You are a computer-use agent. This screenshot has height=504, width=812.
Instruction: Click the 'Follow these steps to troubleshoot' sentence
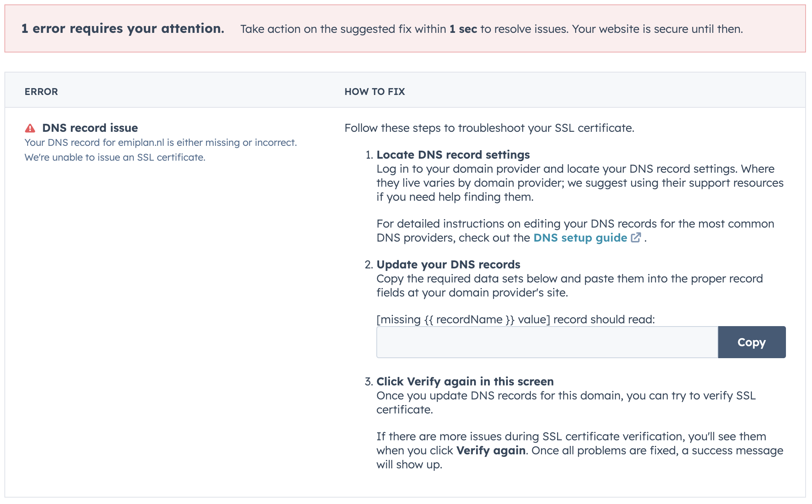(489, 128)
